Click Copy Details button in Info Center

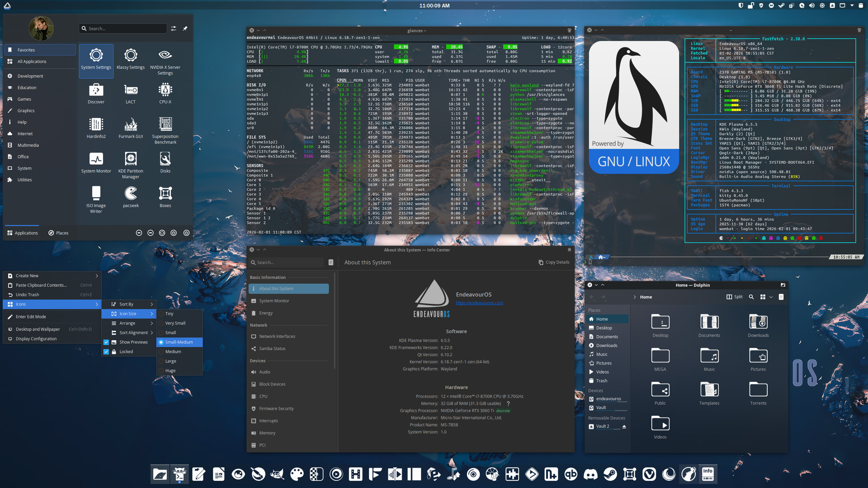click(x=554, y=262)
